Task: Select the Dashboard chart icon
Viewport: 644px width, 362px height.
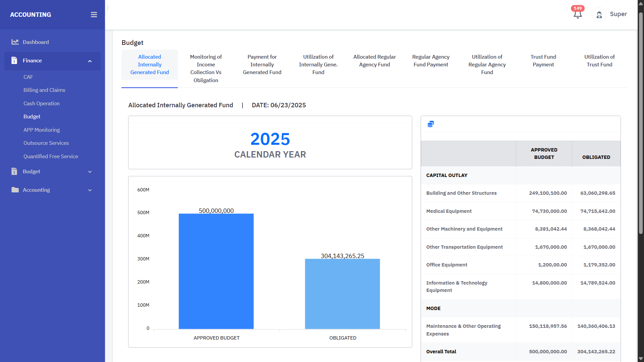Action: (x=15, y=42)
